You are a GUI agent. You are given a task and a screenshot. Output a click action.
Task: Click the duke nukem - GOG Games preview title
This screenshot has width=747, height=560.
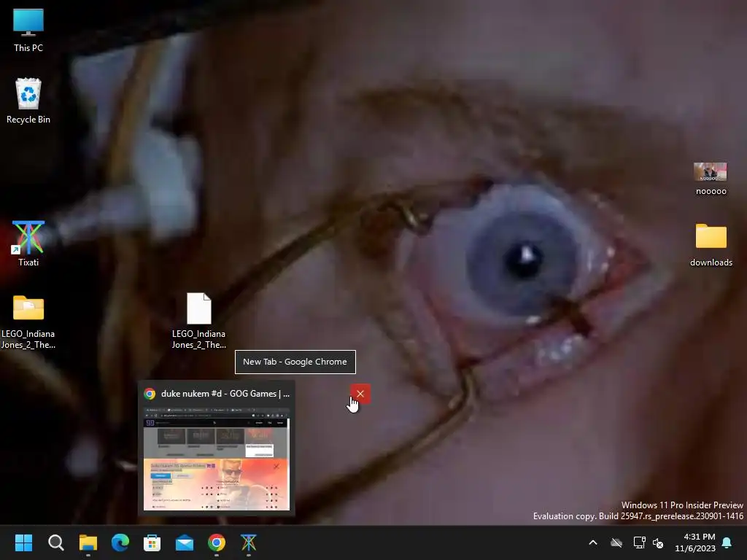(225, 394)
